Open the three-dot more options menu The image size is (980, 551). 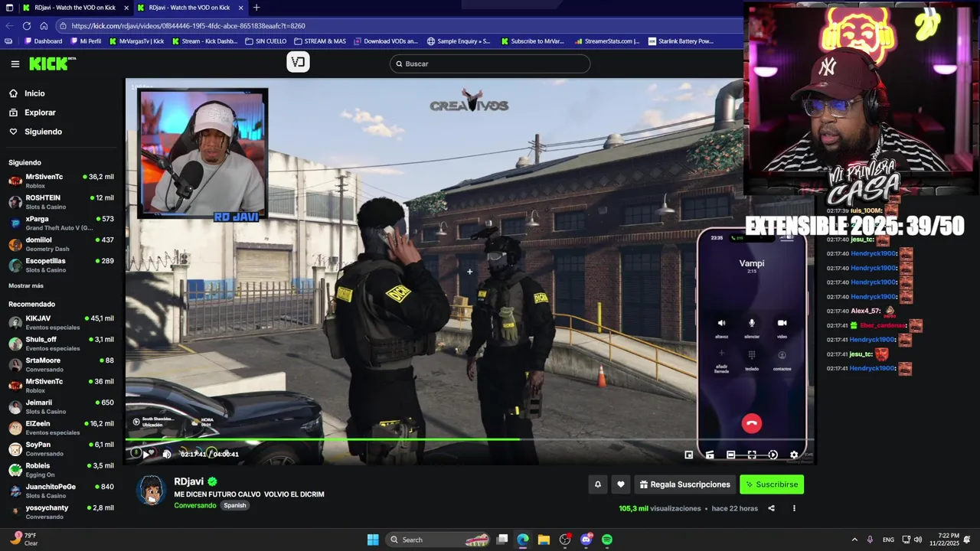tap(794, 508)
